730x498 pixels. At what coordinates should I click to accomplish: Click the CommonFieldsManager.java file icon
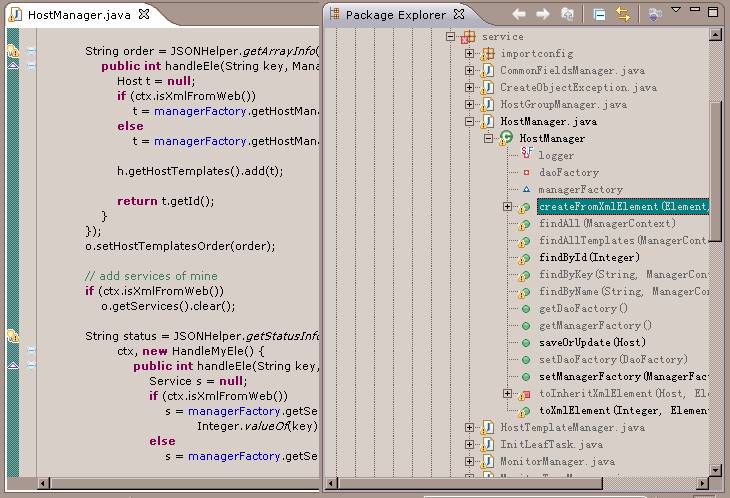487,71
